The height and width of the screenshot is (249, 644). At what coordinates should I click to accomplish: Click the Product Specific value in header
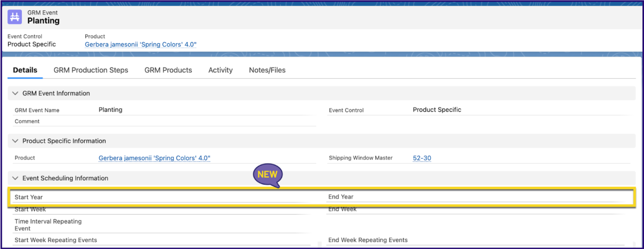[32, 44]
